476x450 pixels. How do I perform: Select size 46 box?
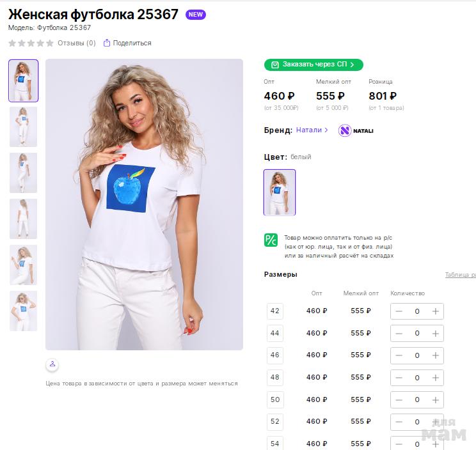275,355
